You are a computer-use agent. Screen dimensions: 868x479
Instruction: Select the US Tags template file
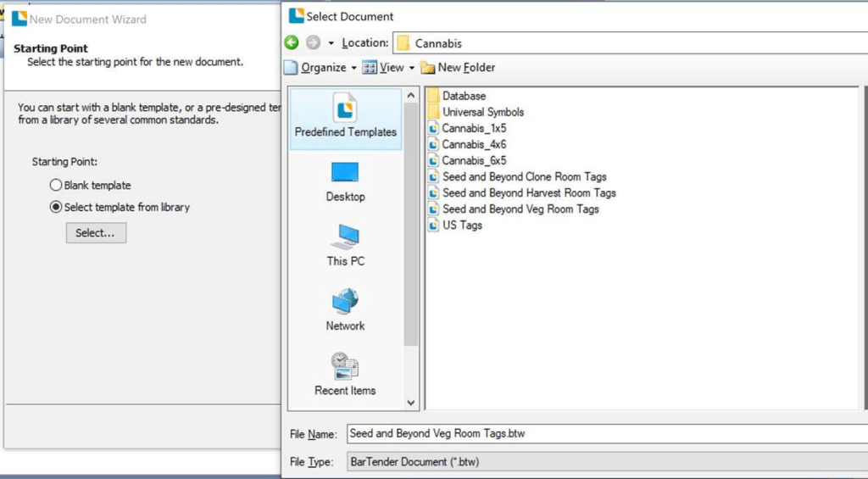[x=455, y=226]
